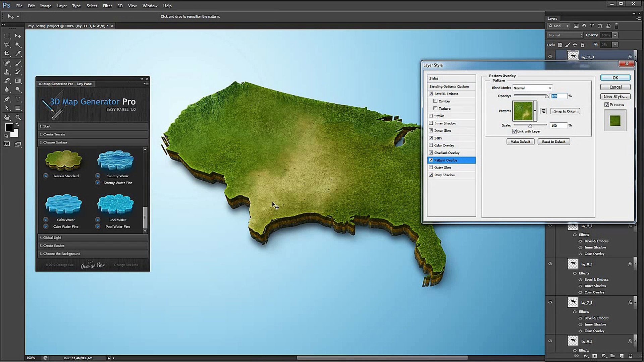Select the Eyedropper tool
Screen dimensions: 644x362
click(18, 54)
